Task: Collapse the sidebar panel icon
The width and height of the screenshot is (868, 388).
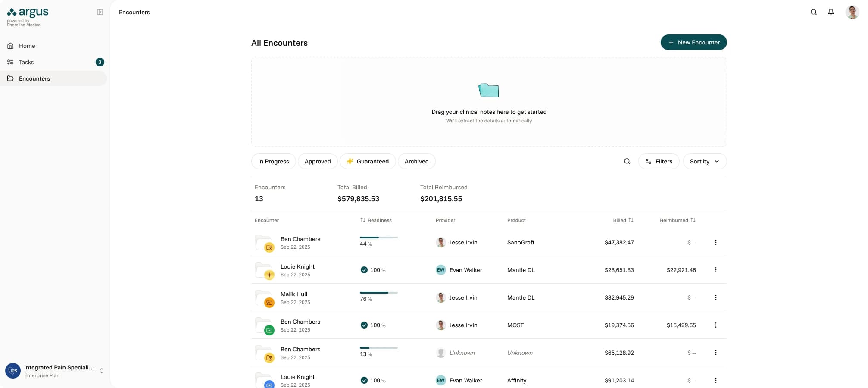Action: [100, 12]
